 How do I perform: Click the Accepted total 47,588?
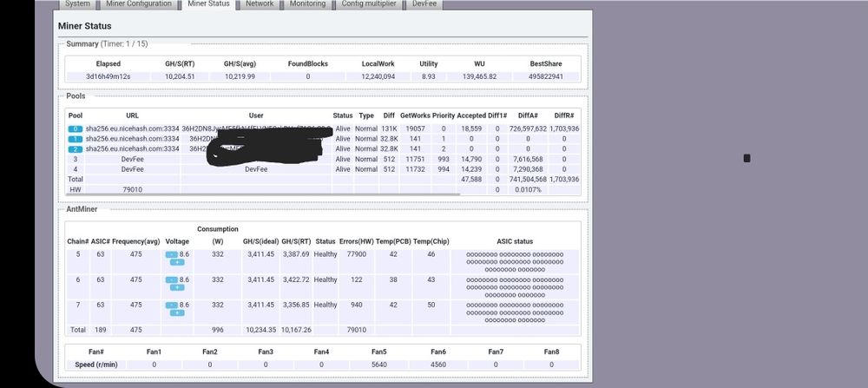(x=471, y=180)
